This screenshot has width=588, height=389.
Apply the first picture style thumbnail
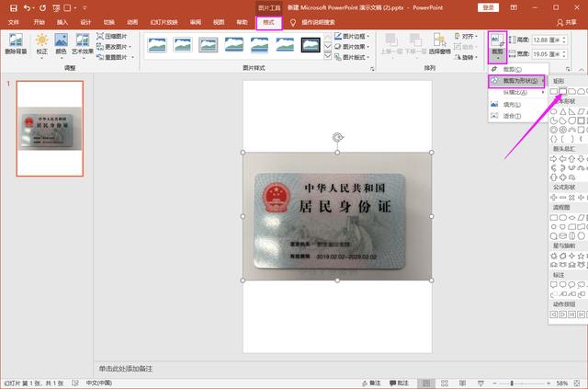click(x=157, y=45)
